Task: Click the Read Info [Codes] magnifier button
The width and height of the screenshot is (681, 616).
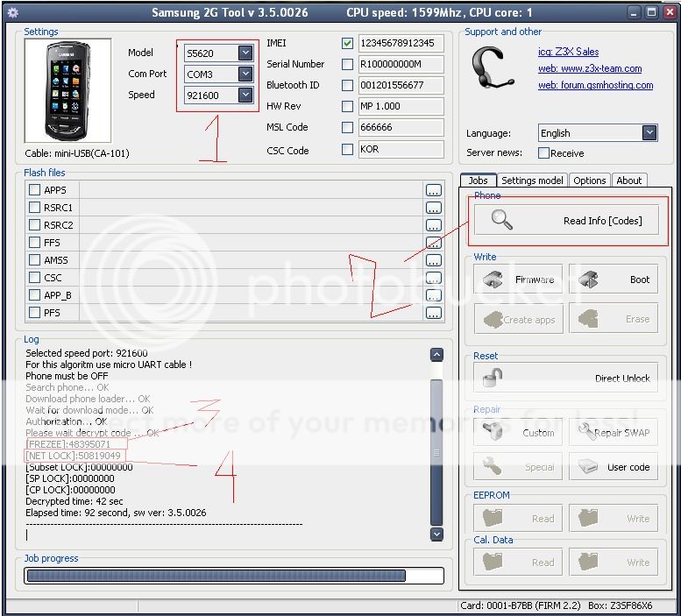Action: click(570, 221)
